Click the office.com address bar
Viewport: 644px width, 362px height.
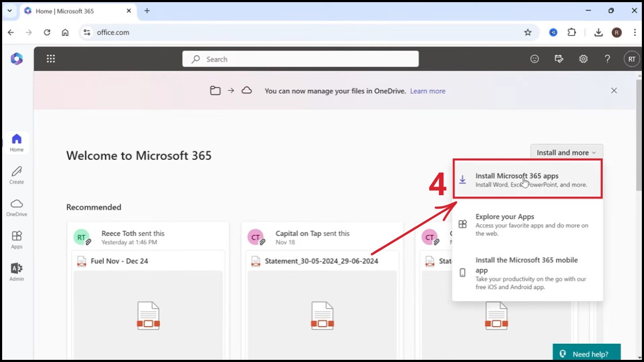309,32
